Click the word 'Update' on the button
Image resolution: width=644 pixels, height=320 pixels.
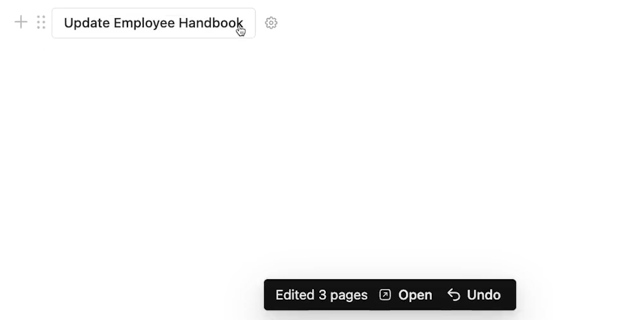click(87, 23)
